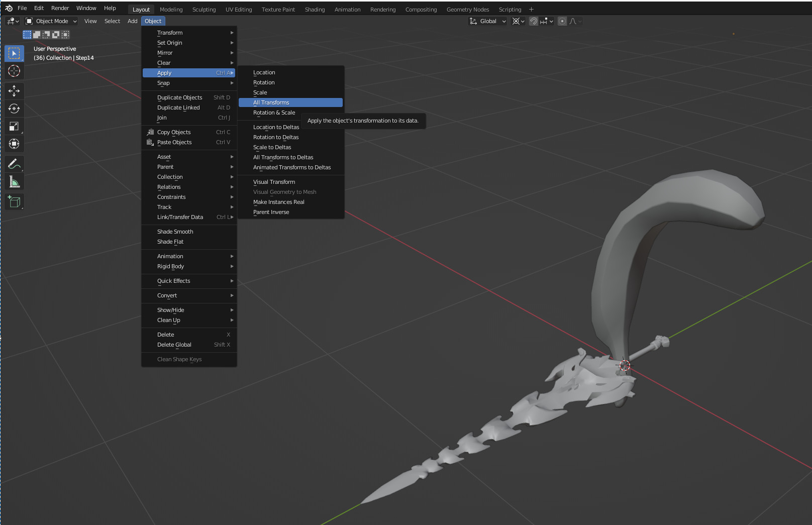Screen dimensions: 812x525
Task: Open the Global transform orientation dropdown
Action: (487, 21)
